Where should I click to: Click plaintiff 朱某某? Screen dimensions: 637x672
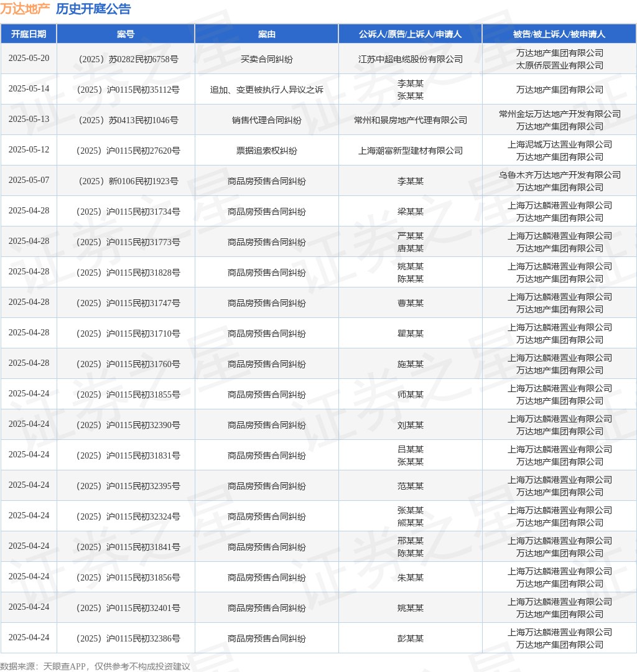(411, 577)
